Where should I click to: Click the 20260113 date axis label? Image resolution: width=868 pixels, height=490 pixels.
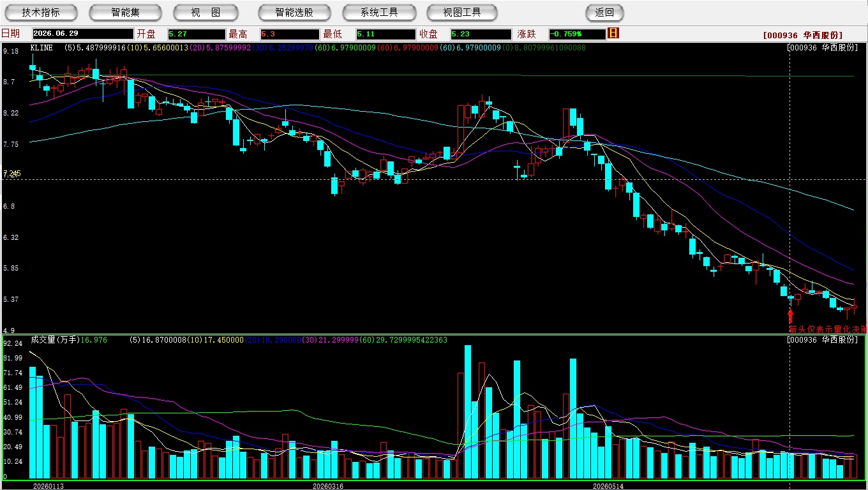point(49,486)
